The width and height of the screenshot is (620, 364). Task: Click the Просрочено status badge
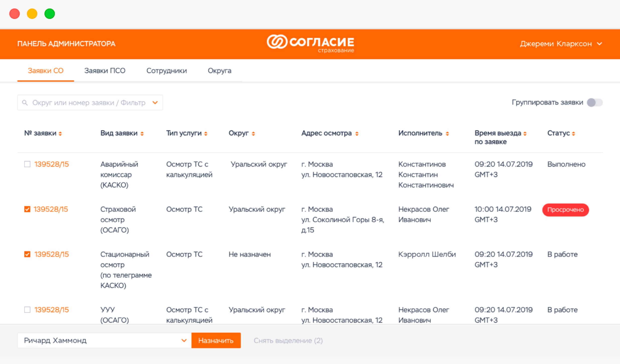[566, 210]
